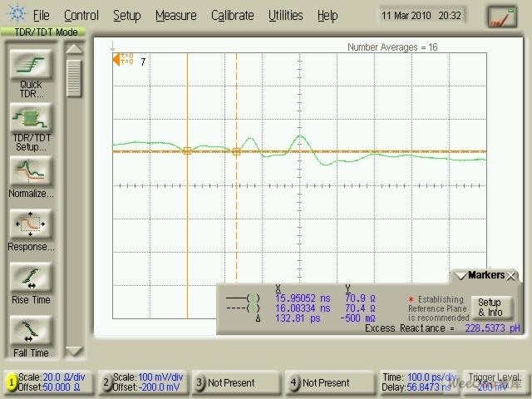
Task: Toggle channel 2 on or off
Action: 106,382
